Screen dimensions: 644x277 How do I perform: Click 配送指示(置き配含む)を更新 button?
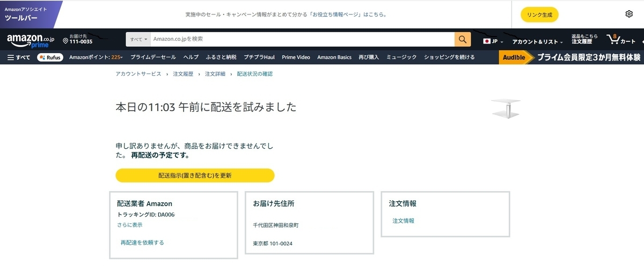(x=195, y=176)
